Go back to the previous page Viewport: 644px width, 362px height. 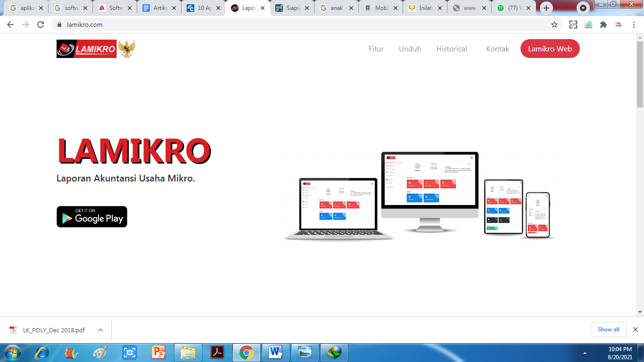pos(10,25)
